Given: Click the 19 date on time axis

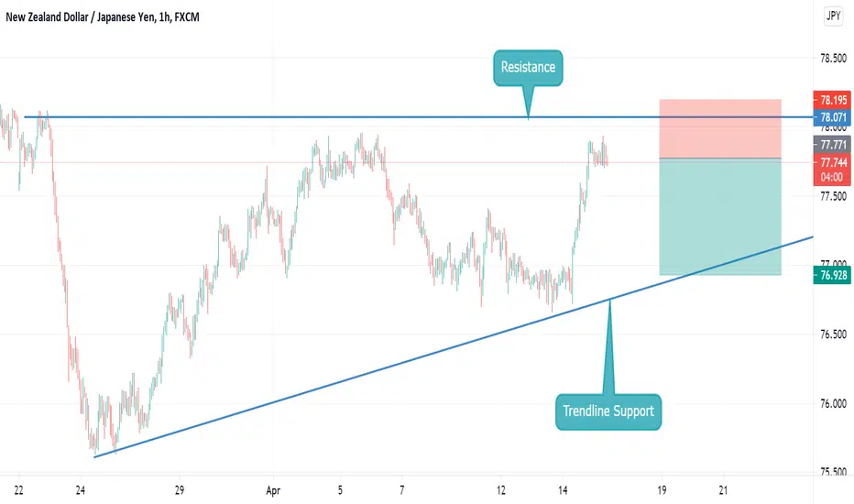Looking at the screenshot, I should (662, 490).
